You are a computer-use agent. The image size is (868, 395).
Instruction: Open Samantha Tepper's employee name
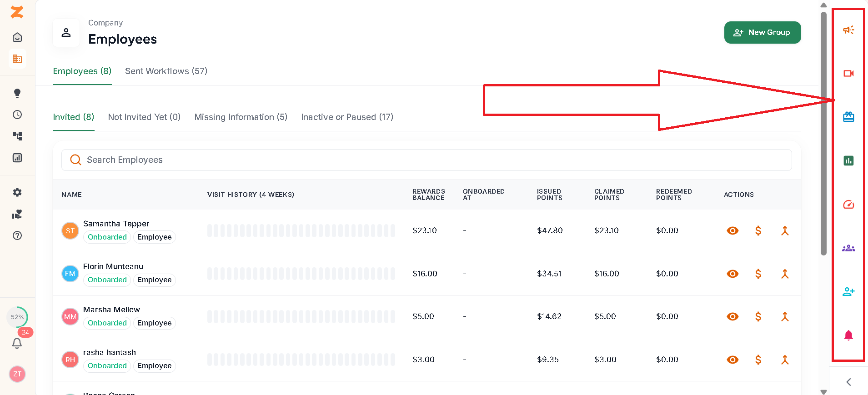point(116,224)
